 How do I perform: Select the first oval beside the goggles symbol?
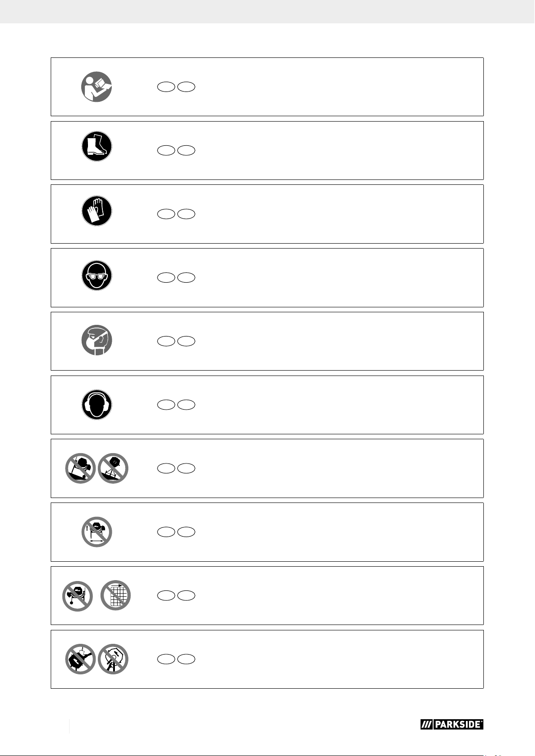coord(166,278)
